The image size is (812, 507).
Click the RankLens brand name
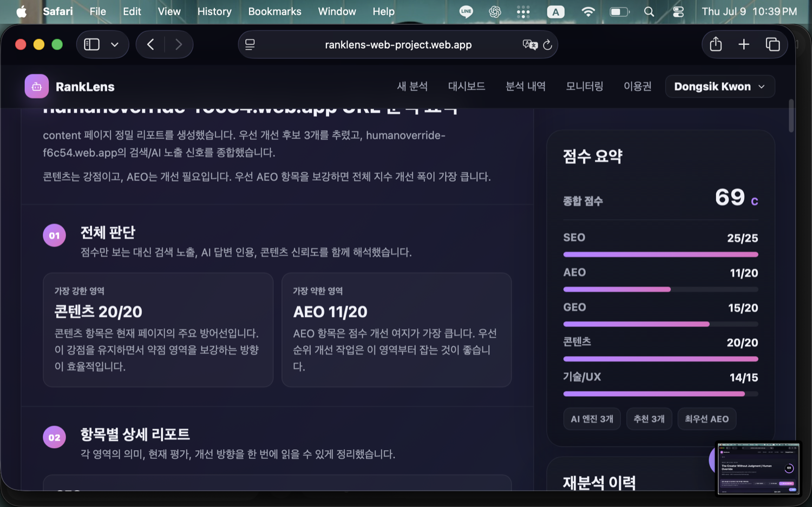85,87
